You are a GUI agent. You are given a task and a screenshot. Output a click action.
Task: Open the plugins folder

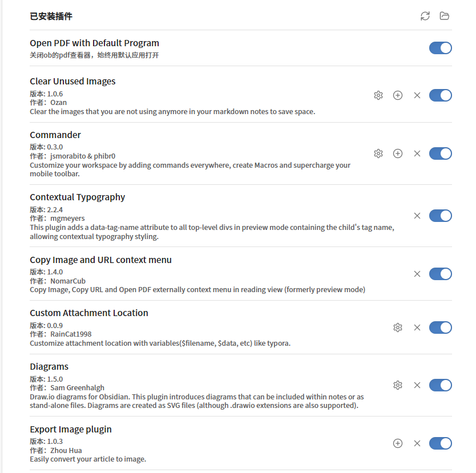(445, 16)
